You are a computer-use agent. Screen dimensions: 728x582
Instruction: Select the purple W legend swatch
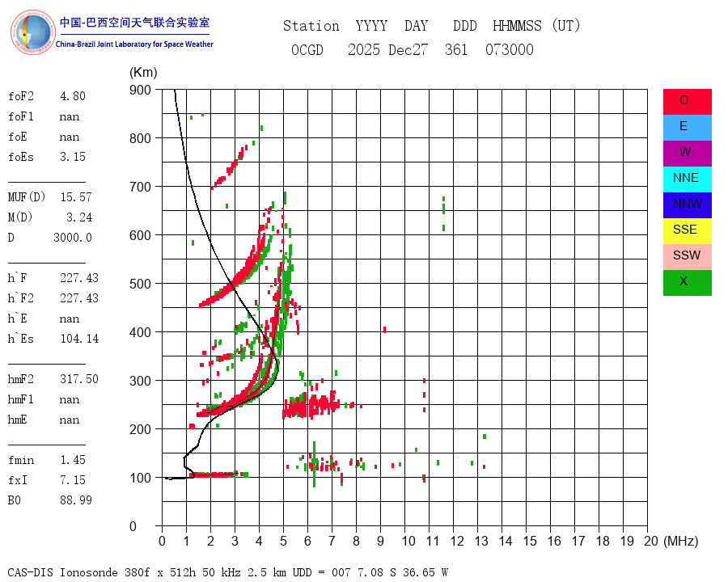pyautogui.click(x=687, y=153)
